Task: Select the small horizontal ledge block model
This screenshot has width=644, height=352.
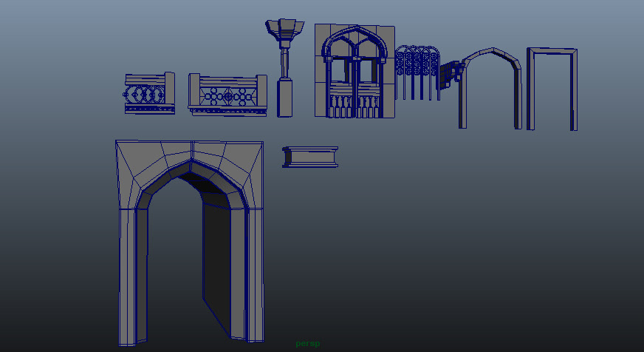Action: coord(310,157)
